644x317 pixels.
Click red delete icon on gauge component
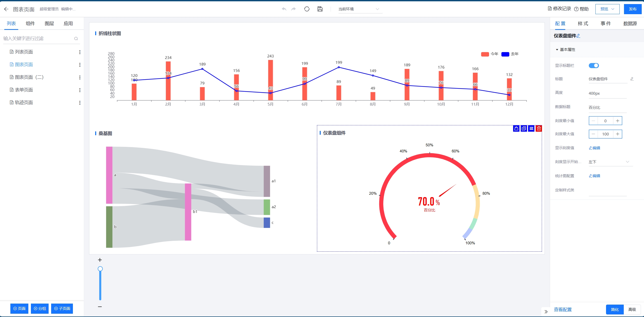tap(539, 129)
